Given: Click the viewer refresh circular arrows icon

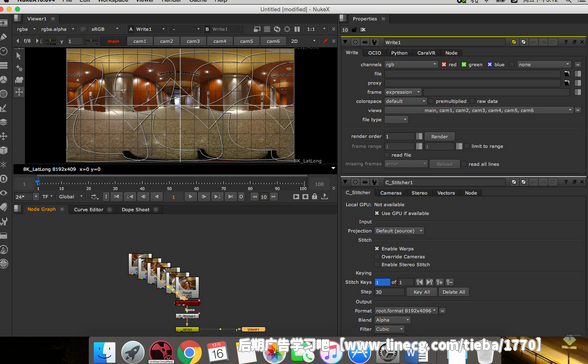Looking at the screenshot, I should (277, 29).
